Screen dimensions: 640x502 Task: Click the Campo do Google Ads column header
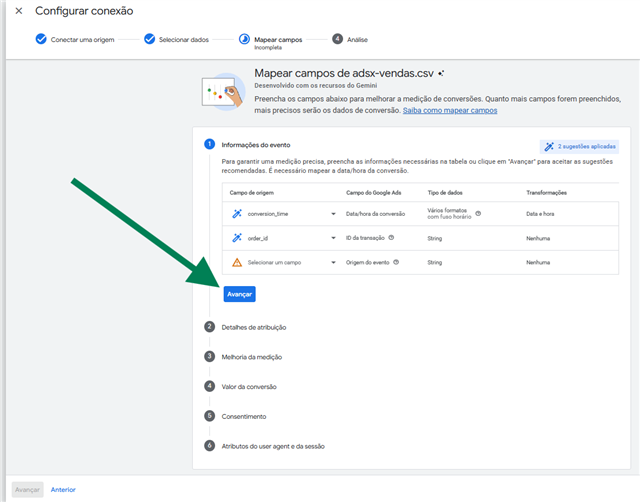pos(373,193)
